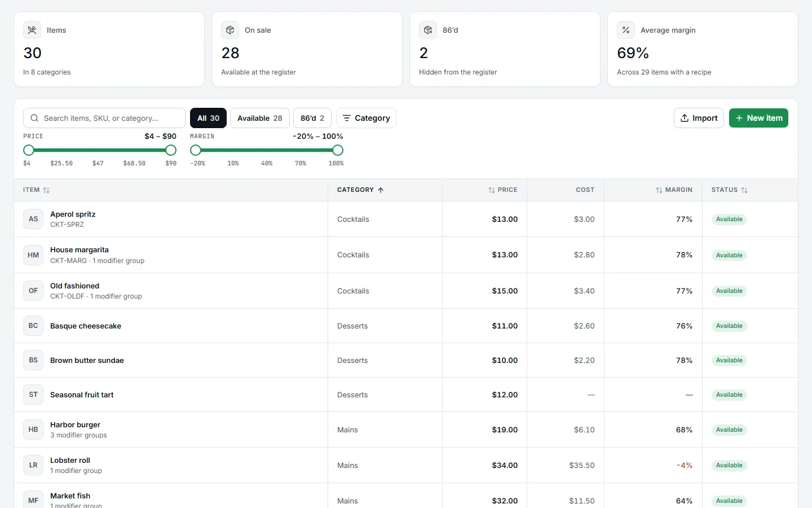Click Brown butter sundae item name
This screenshot has height=508, width=812.
coord(87,360)
